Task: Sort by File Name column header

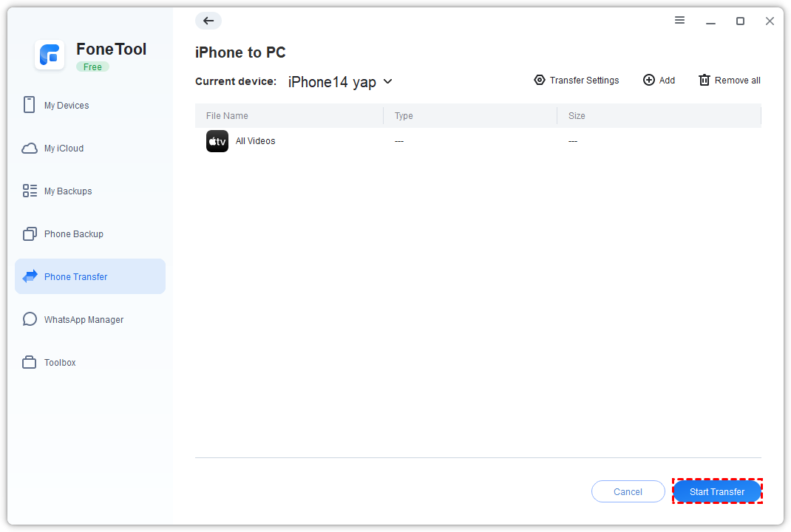Action: click(227, 116)
